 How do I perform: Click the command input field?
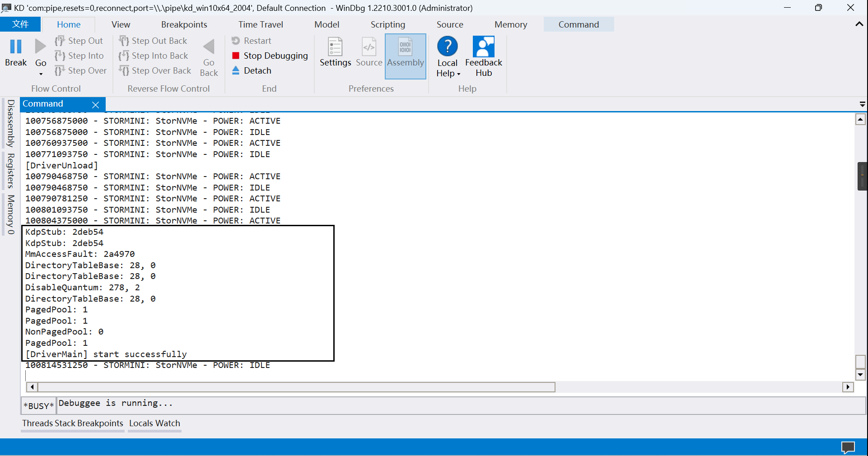point(461,405)
